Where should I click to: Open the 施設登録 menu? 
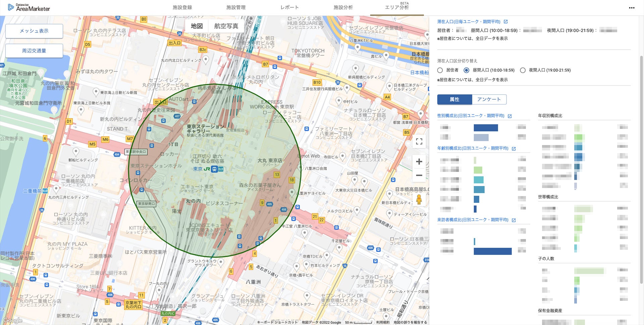(x=182, y=7)
